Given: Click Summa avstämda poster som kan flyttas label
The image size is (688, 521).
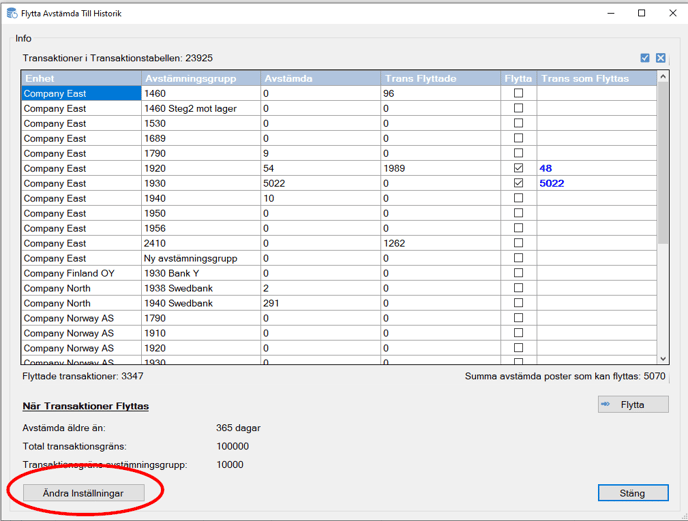Looking at the screenshot, I should [x=565, y=376].
